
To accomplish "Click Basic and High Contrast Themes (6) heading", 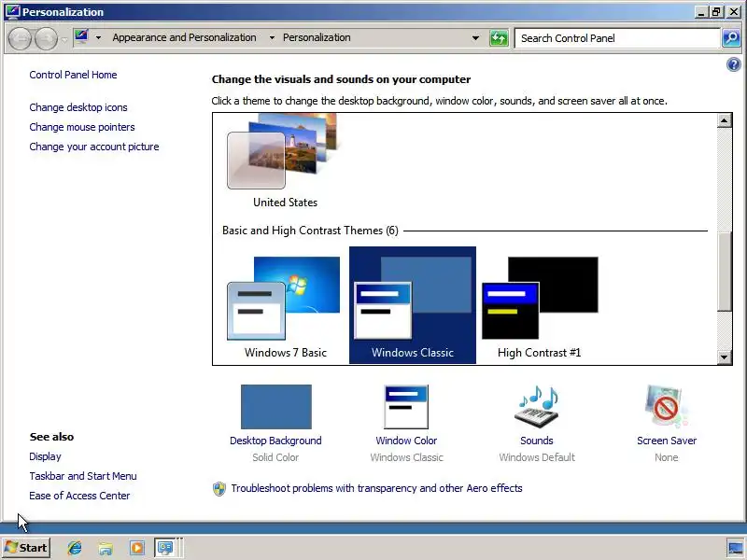I will (x=310, y=231).
